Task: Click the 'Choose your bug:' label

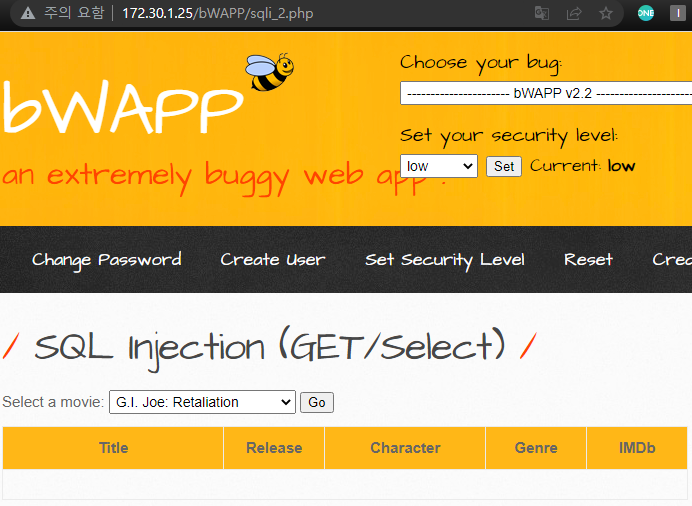Action: [481, 63]
